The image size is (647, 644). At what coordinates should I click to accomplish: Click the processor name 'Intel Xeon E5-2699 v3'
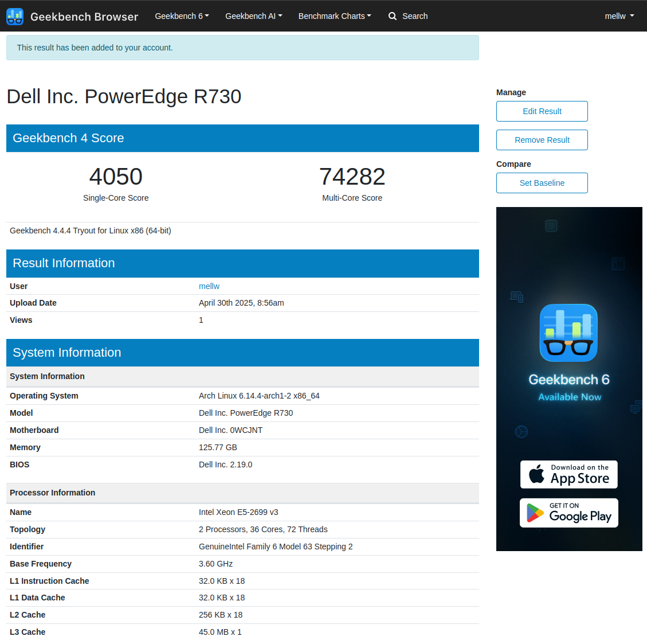tap(238, 512)
